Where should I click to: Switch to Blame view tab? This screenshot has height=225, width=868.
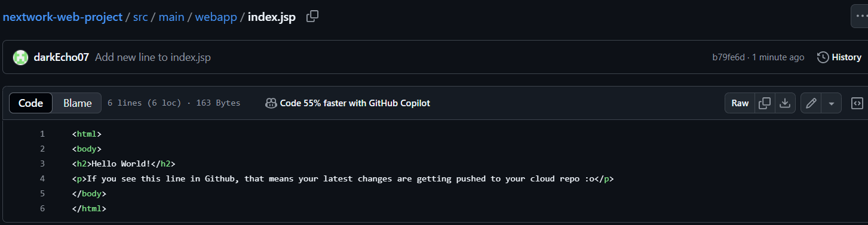click(78, 103)
